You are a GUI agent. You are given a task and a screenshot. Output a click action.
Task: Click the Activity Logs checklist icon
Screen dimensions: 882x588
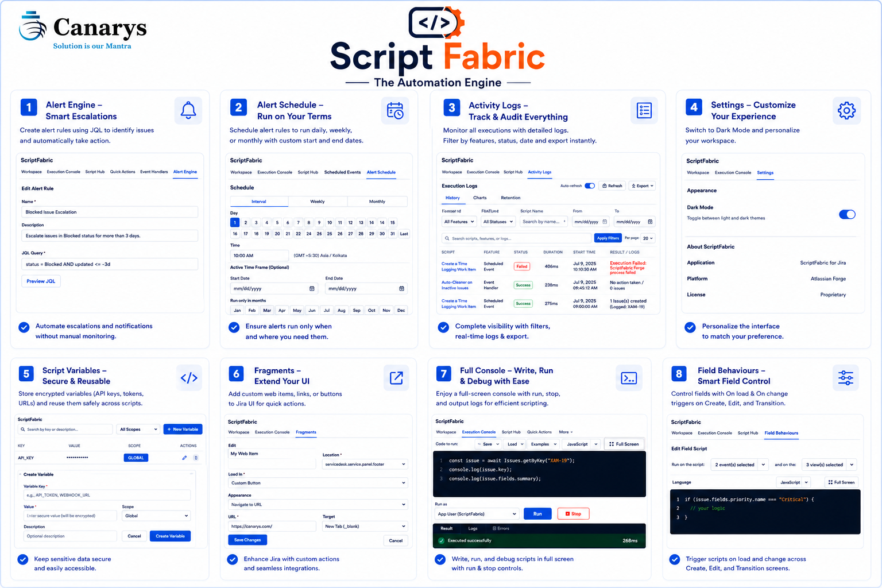click(644, 110)
